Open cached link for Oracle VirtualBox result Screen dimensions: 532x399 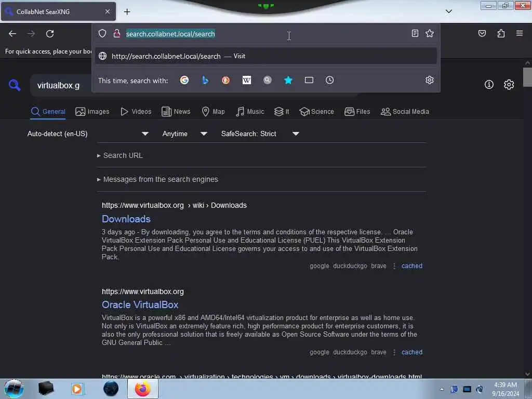412,352
